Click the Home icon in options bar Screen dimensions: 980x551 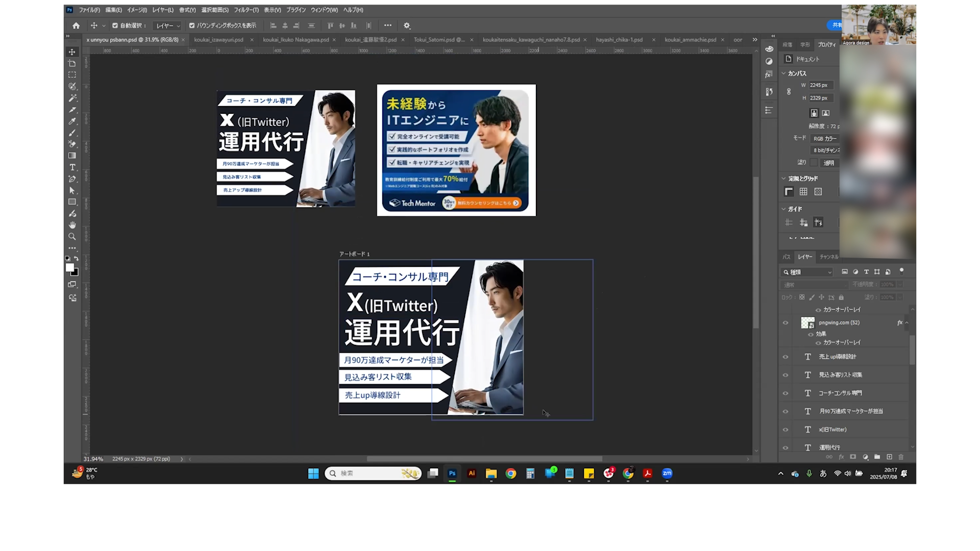click(x=76, y=26)
